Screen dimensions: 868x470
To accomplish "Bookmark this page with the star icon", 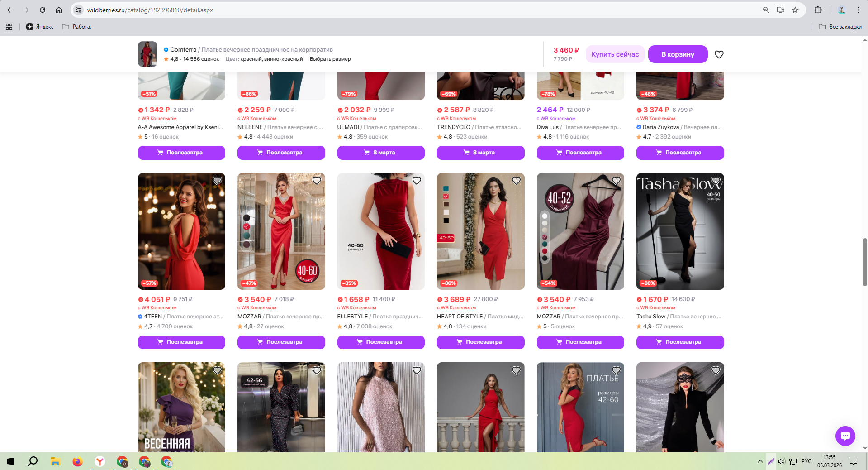I will pyautogui.click(x=795, y=10).
